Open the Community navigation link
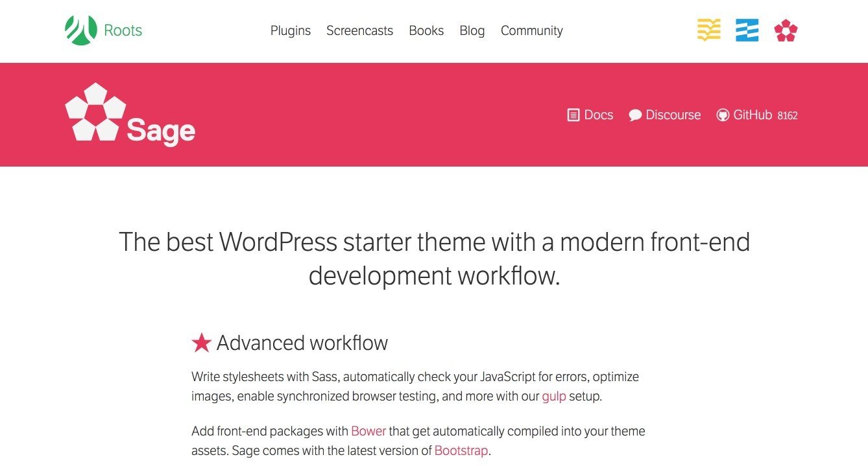The width and height of the screenshot is (868, 466). pos(531,30)
